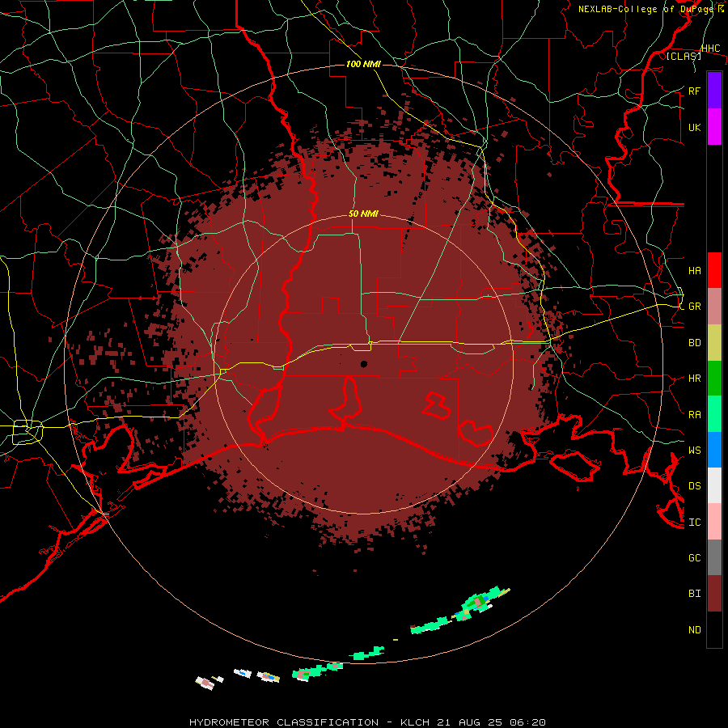Click the HHC product label
This screenshot has width=728, height=728.
click(x=710, y=49)
